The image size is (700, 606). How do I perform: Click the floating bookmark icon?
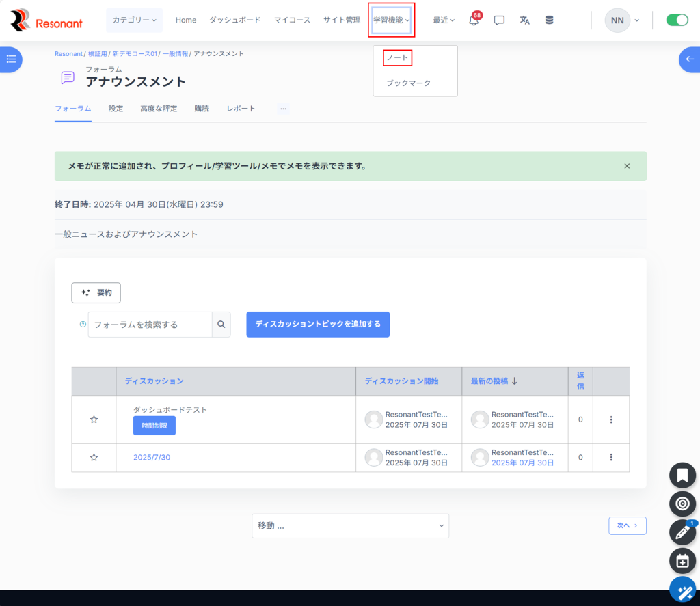(x=682, y=475)
